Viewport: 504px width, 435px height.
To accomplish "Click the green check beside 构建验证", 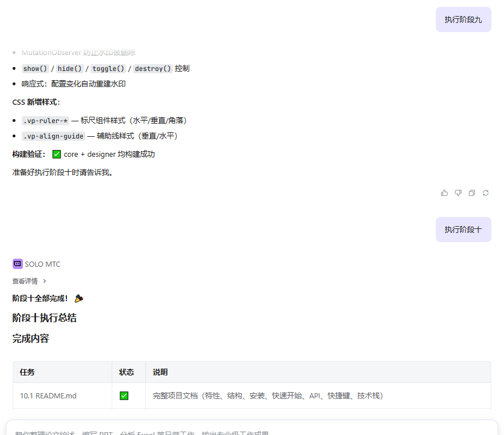I will tap(56, 154).
